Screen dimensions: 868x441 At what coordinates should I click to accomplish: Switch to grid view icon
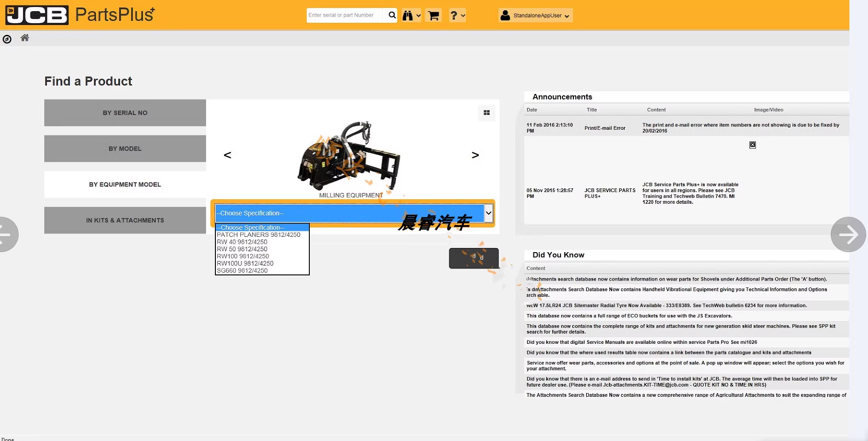pyautogui.click(x=487, y=113)
